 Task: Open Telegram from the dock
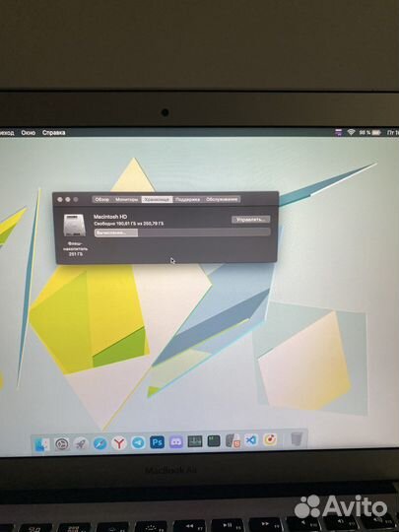pyautogui.click(x=138, y=442)
